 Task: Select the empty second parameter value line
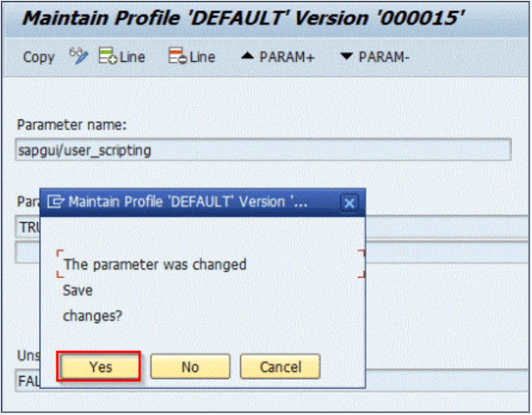point(437,252)
